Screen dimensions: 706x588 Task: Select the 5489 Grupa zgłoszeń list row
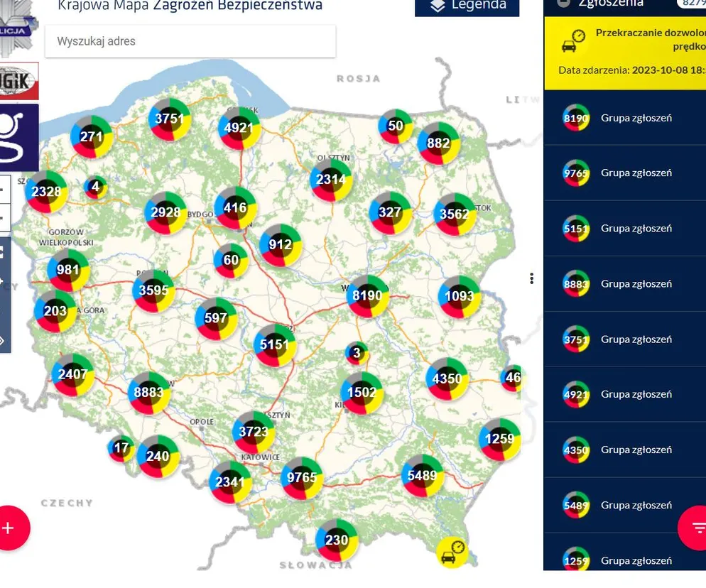click(625, 505)
